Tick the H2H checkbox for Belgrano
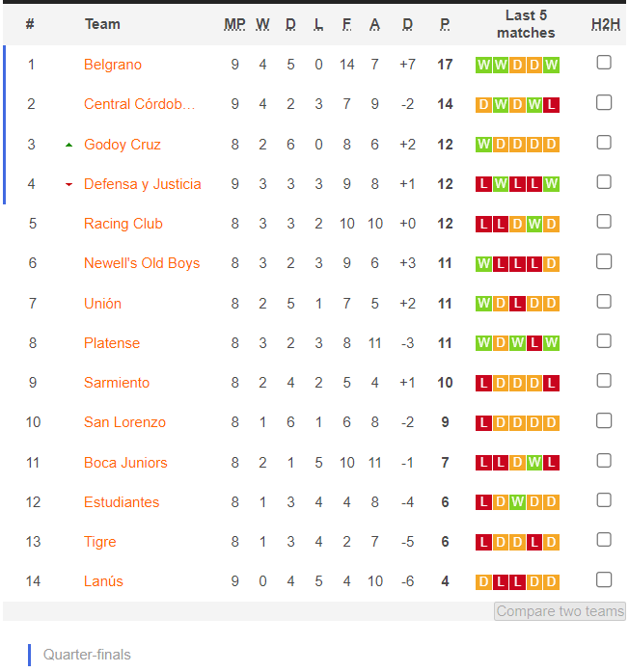The width and height of the screenshot is (629, 672). pyautogui.click(x=604, y=63)
